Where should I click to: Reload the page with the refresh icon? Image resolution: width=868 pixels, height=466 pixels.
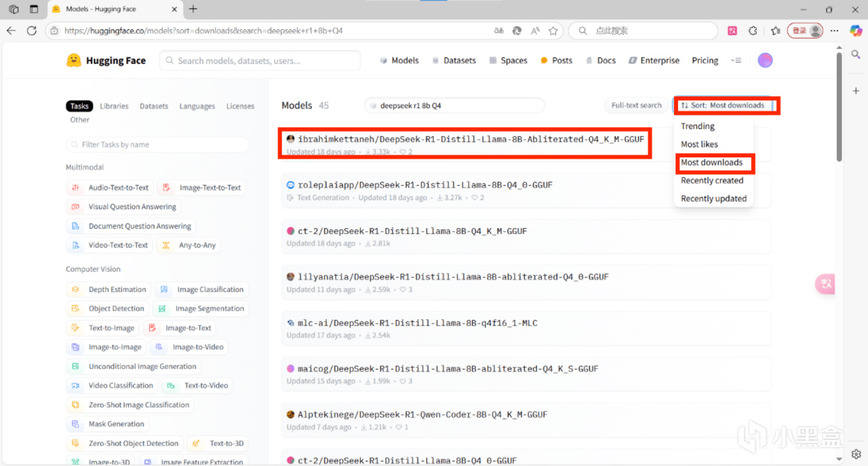tap(31, 31)
